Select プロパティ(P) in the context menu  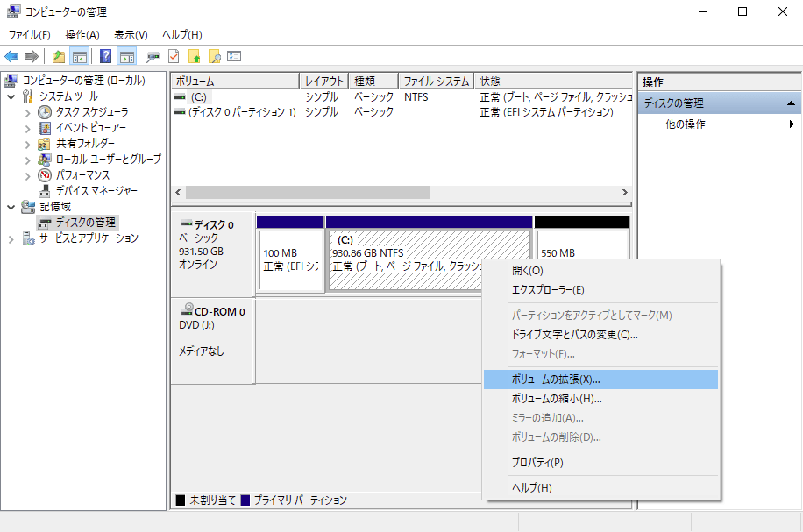click(x=537, y=462)
